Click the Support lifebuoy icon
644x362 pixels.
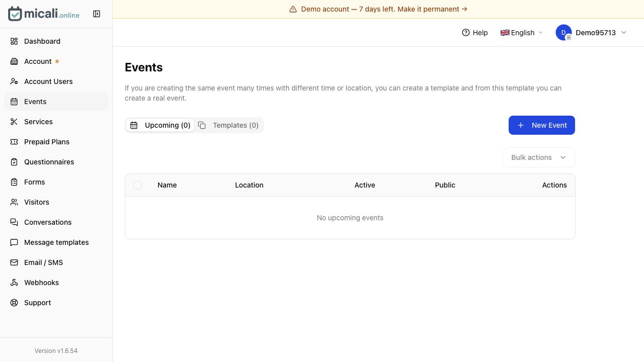[14, 303]
